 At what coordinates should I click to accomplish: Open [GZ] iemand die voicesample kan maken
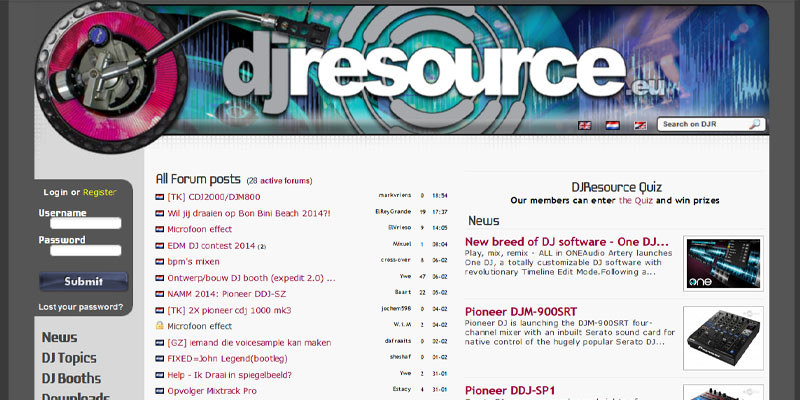point(249,342)
